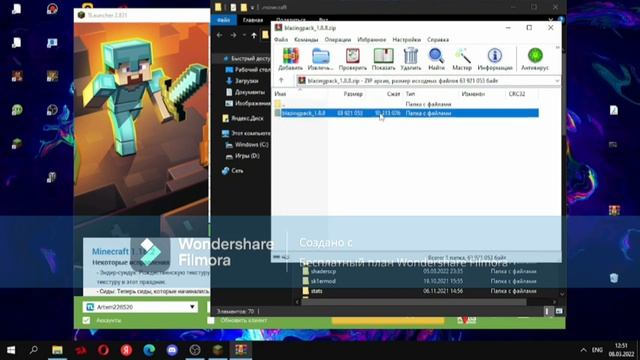This screenshot has height=360, width=640.
Task: Click the Найти (Find) magnifier icon
Action: (436, 59)
